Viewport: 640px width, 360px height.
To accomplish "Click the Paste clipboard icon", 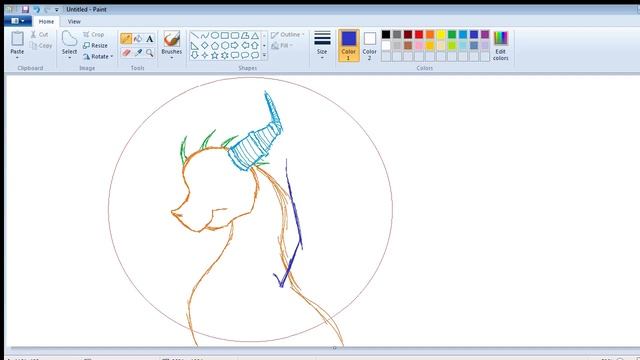I will (17, 39).
